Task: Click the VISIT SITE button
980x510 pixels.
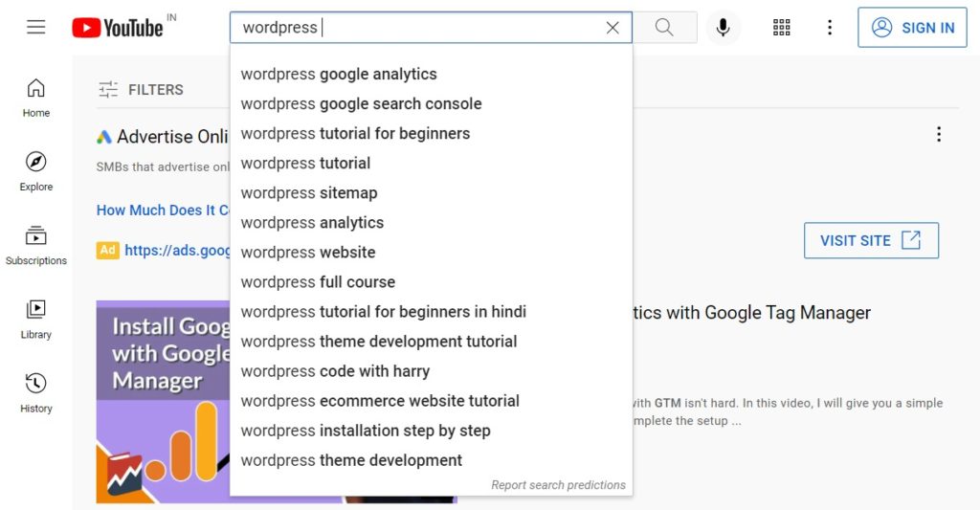Action: click(x=871, y=240)
